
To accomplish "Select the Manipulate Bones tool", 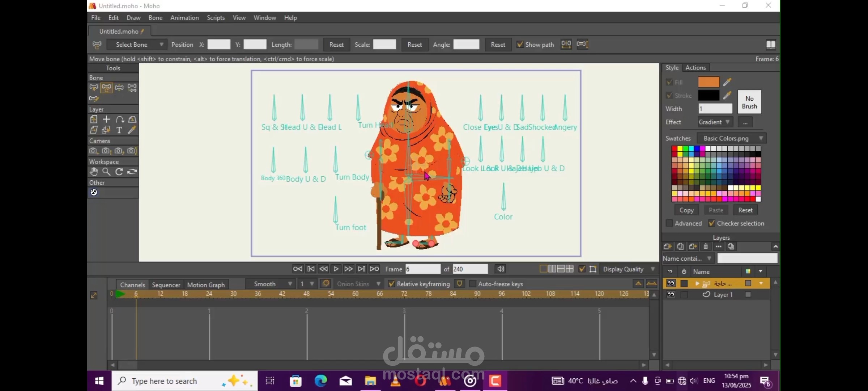I will coord(119,88).
